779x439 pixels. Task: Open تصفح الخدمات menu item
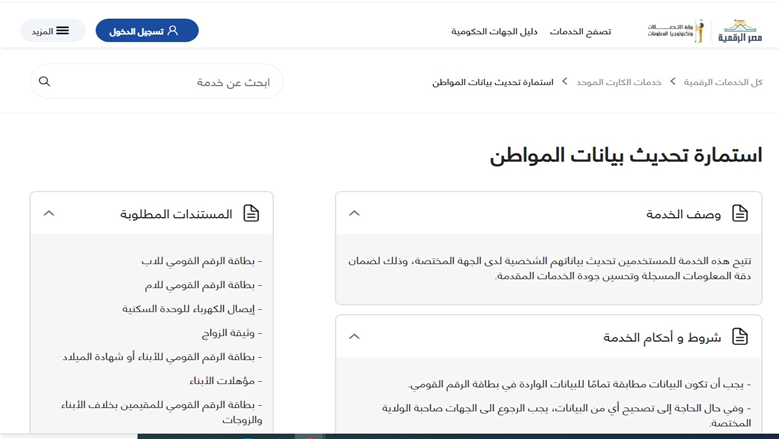(x=580, y=32)
